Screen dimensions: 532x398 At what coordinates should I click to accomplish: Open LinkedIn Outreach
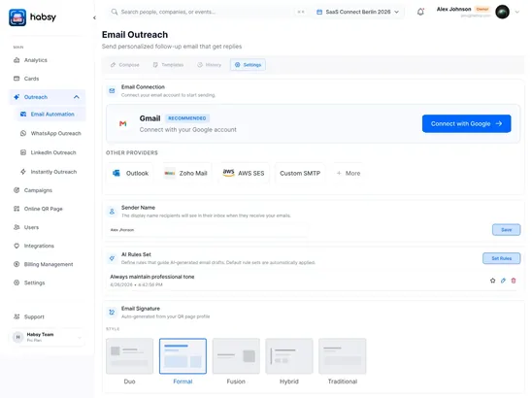[x=50, y=152]
